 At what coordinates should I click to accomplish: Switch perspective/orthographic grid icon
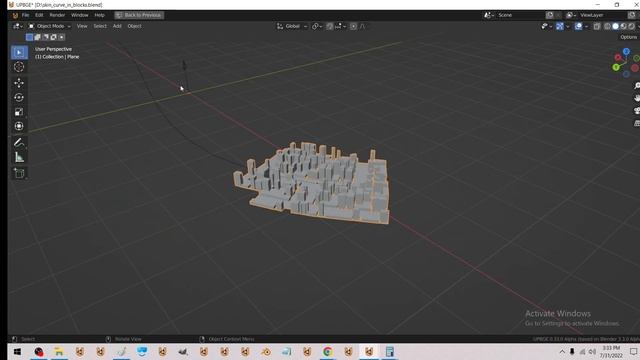[x=637, y=123]
